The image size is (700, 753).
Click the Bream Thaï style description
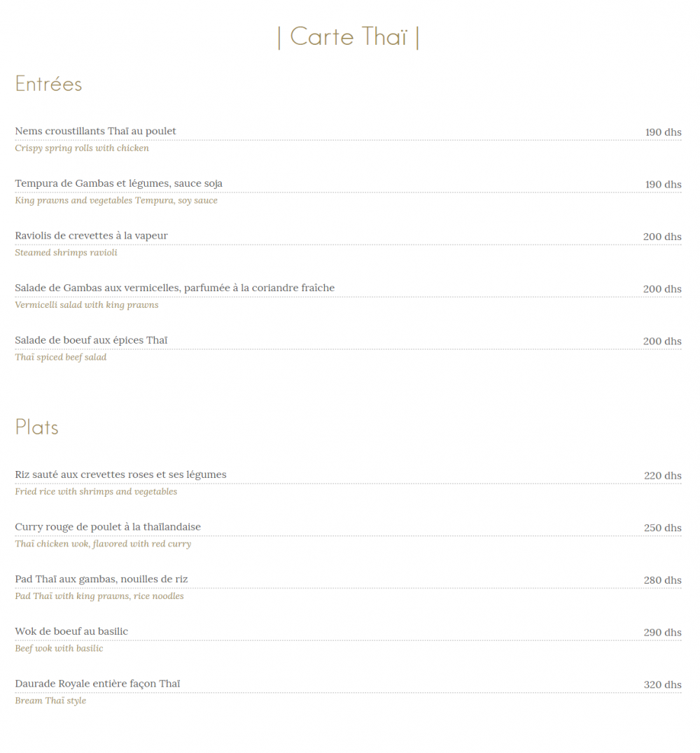tap(50, 701)
